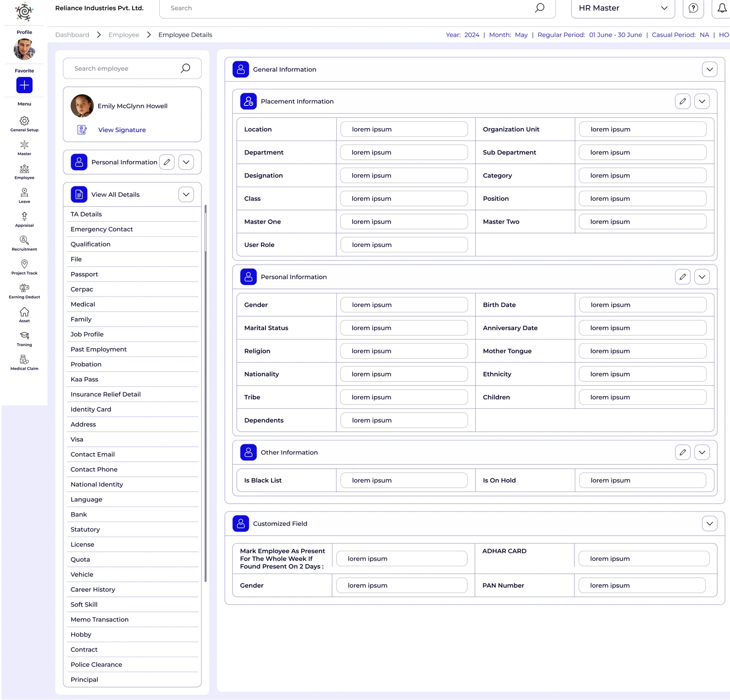Go to Employee breadcrumb
Viewport: 730px width, 700px height.
(124, 35)
